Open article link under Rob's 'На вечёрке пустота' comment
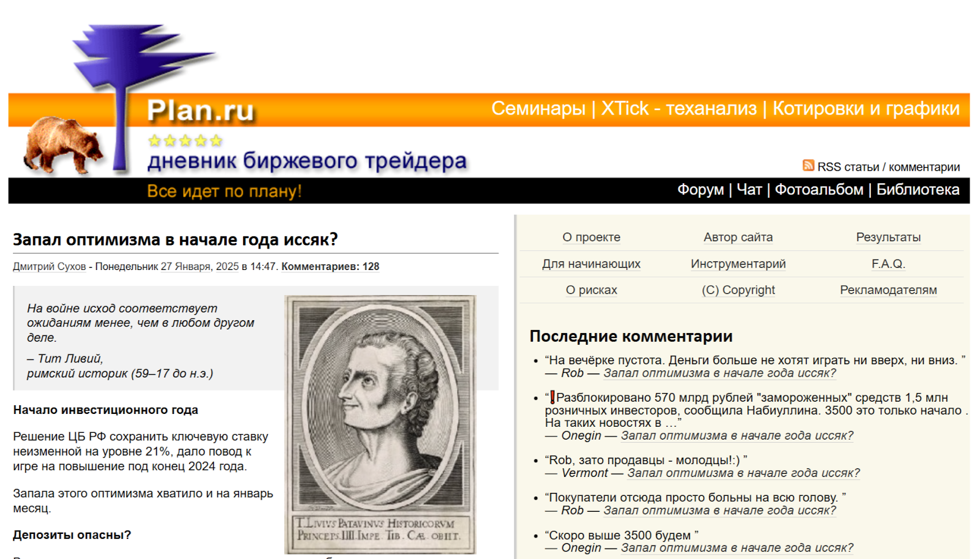The image size is (980, 559). [x=719, y=373]
